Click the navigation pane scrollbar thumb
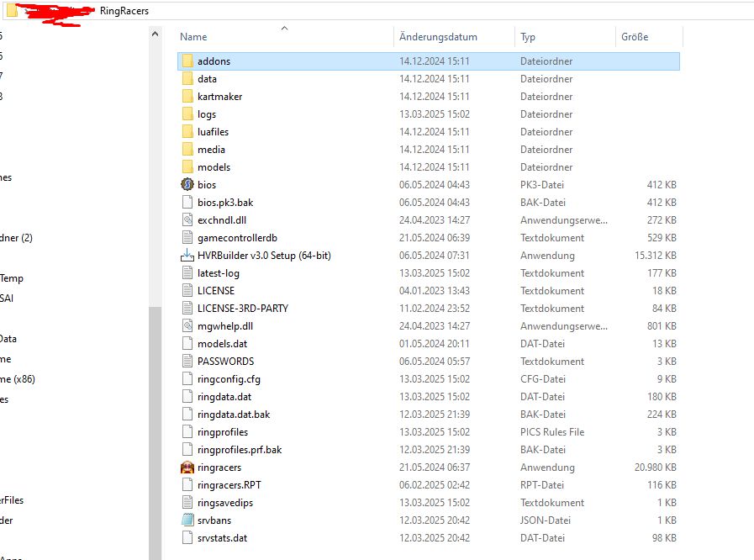Image resolution: width=754 pixels, height=560 pixels. tap(155, 433)
